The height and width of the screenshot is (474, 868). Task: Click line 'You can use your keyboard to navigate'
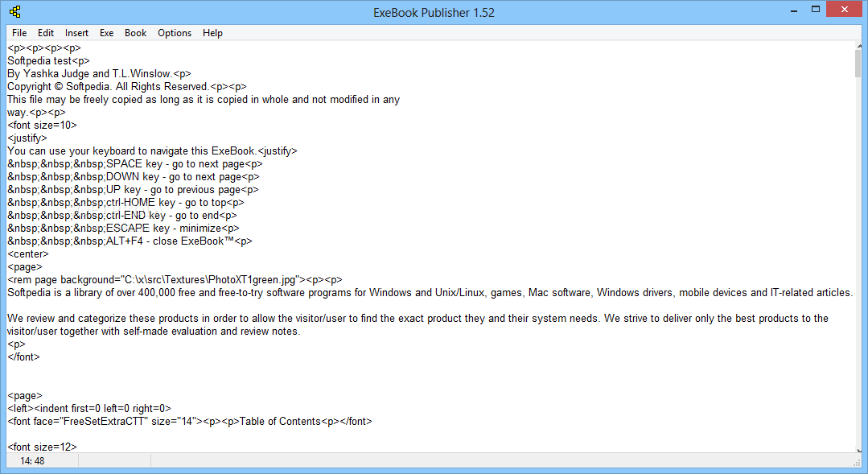[x=152, y=150]
